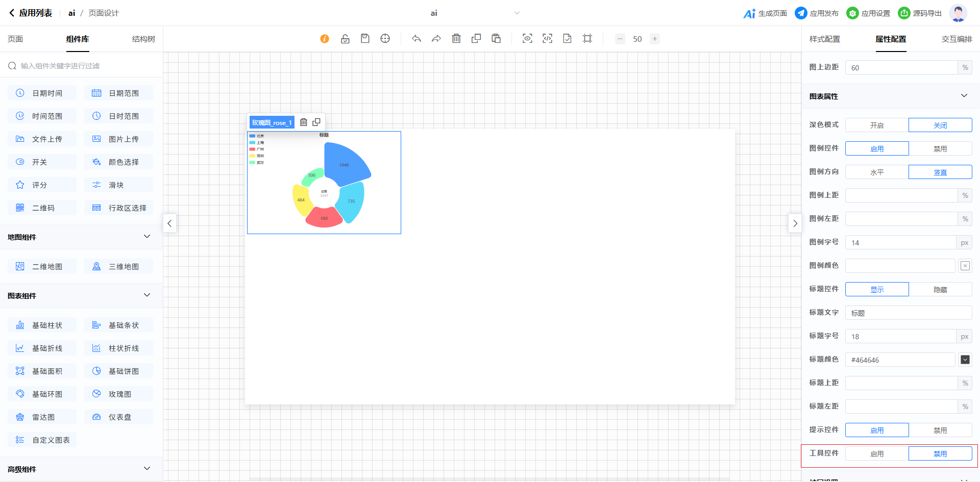Click the unlock padlock icon in toolbar
This screenshot has height=482, width=980.
[x=345, y=39]
